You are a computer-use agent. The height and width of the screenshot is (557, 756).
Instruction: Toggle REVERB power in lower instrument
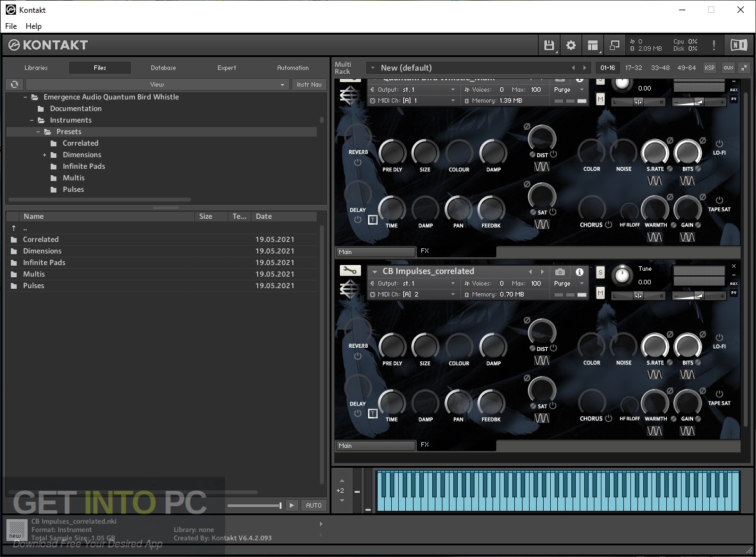coord(358,356)
